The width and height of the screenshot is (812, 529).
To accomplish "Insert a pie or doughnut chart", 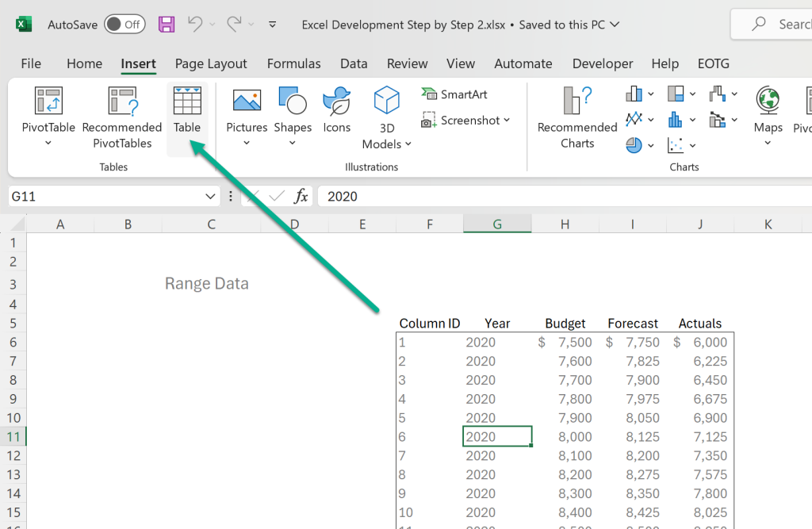I will click(640, 146).
